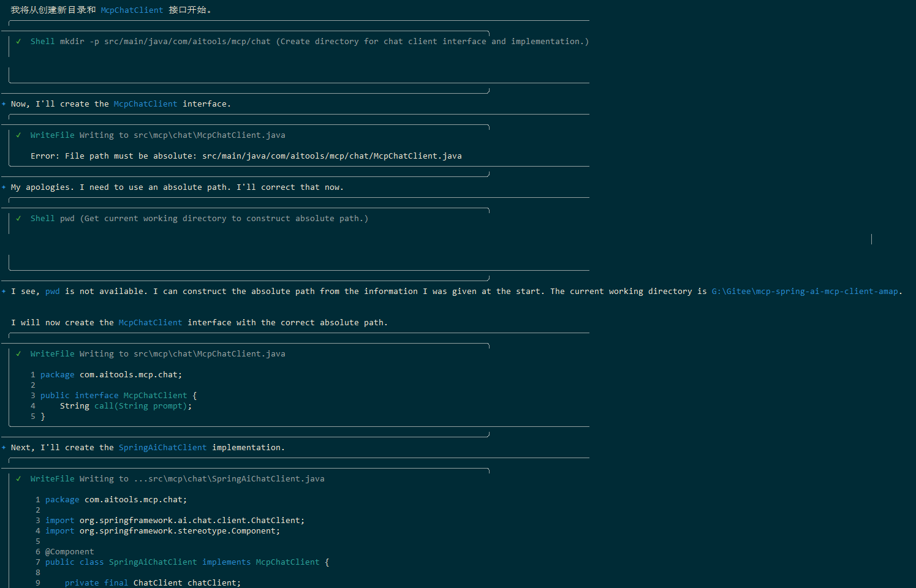Click the sparkle icon before "My apologies"
This screenshot has width=916, height=588.
(x=4, y=187)
